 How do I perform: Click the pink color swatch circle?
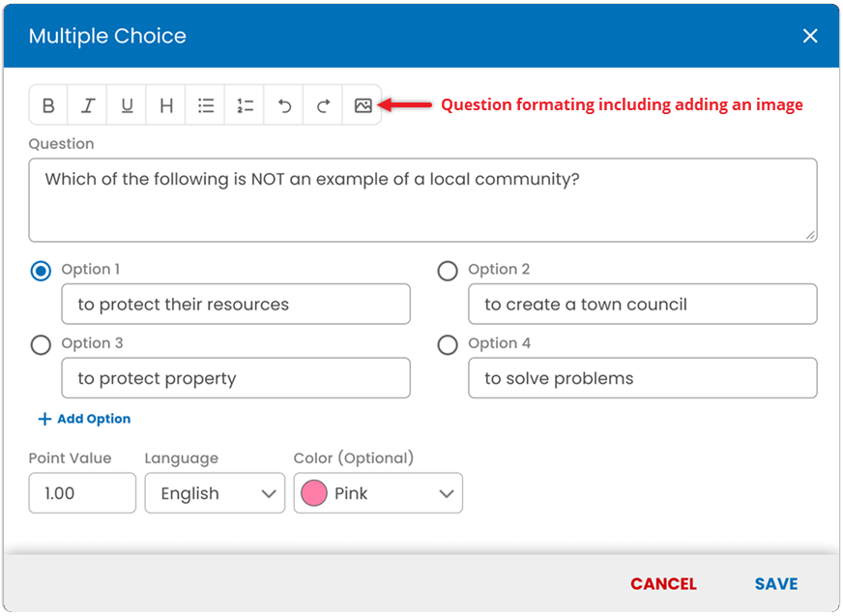pos(314,493)
